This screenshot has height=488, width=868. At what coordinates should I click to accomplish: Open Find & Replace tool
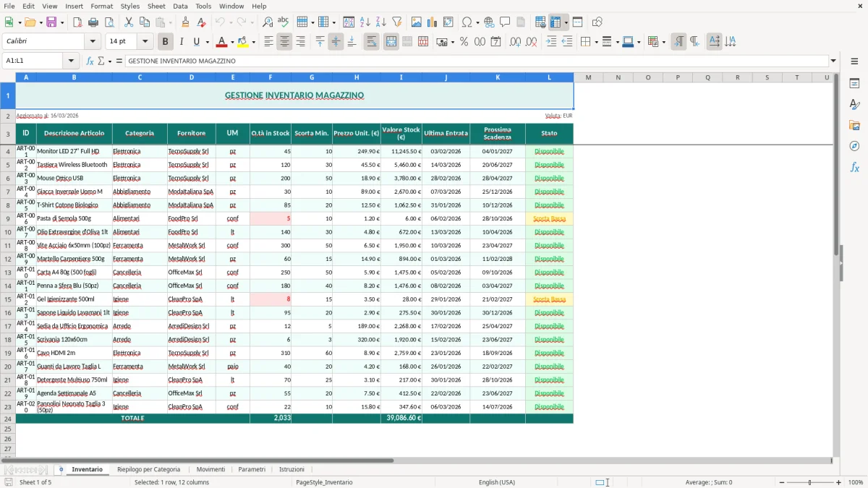pyautogui.click(x=268, y=22)
